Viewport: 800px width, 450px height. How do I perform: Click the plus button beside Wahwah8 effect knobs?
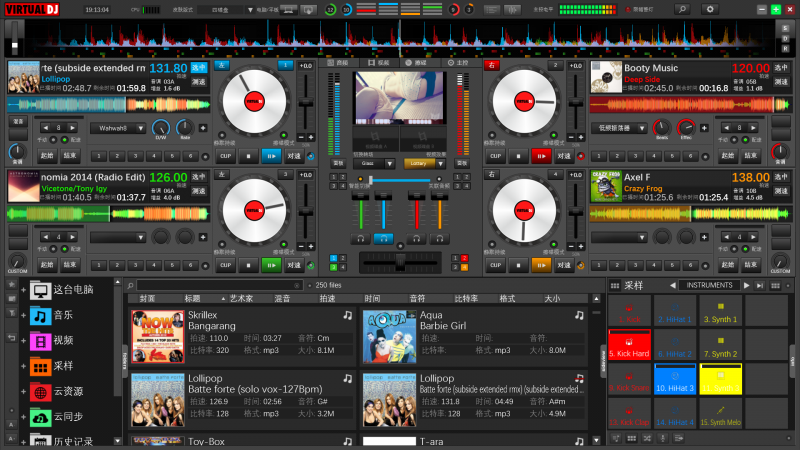203,128
